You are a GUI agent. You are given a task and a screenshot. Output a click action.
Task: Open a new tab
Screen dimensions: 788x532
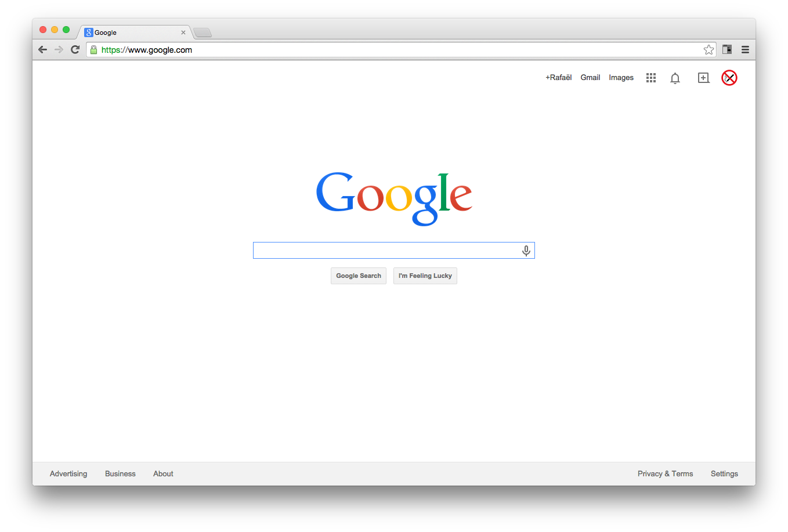coord(203,32)
